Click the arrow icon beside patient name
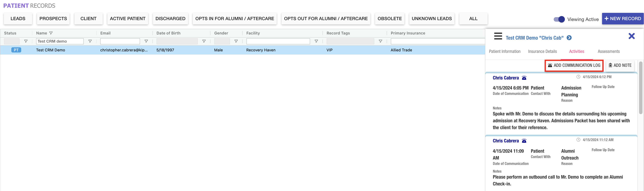This screenshot has width=644, height=191. pyautogui.click(x=569, y=38)
